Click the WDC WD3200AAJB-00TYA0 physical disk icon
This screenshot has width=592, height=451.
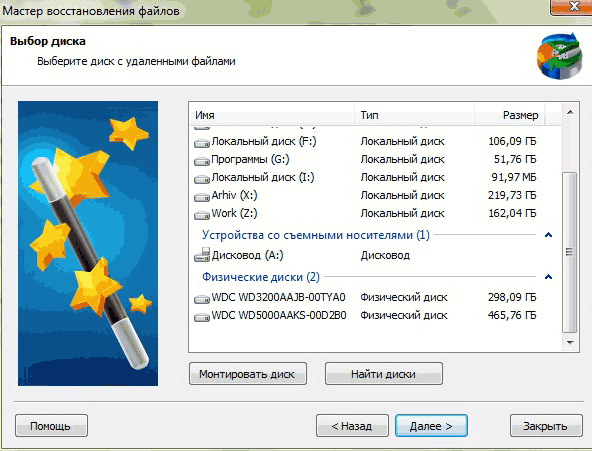[202, 299]
